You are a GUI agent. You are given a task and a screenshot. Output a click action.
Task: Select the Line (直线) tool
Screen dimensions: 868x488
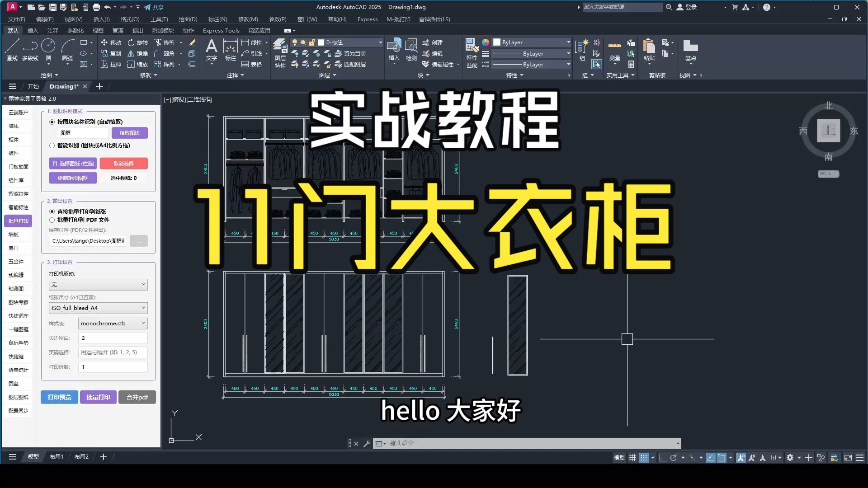(12, 50)
